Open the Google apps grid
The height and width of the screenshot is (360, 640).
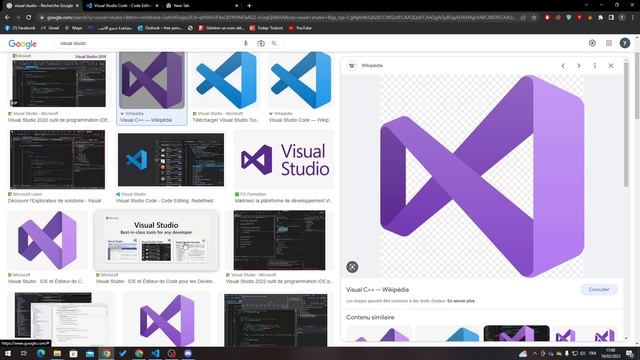[x=609, y=43]
